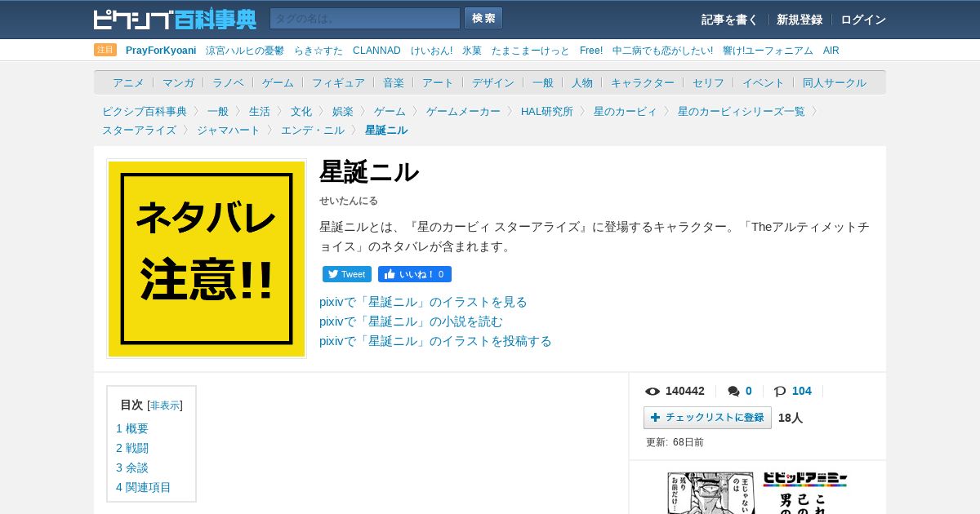Select the セリフ category tab
Screen dimensions: 980x514
click(708, 82)
